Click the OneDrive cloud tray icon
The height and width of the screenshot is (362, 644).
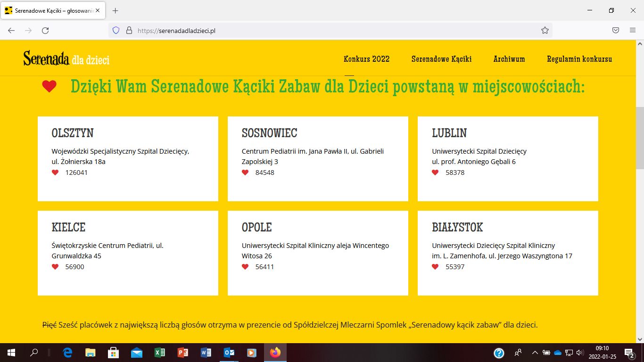pos(558,353)
